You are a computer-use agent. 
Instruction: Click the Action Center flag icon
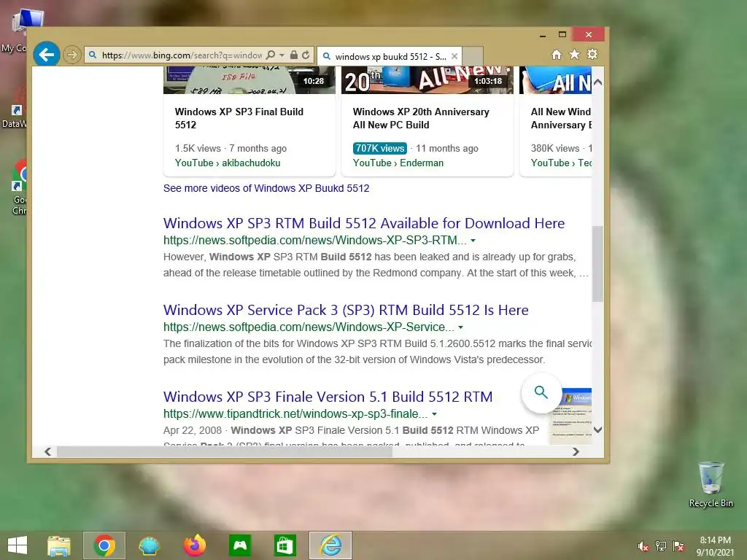(x=678, y=546)
